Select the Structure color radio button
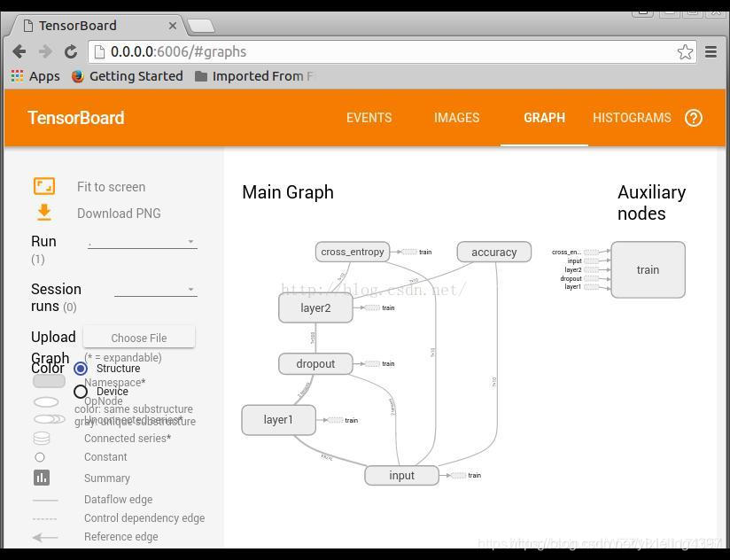 click(x=81, y=369)
